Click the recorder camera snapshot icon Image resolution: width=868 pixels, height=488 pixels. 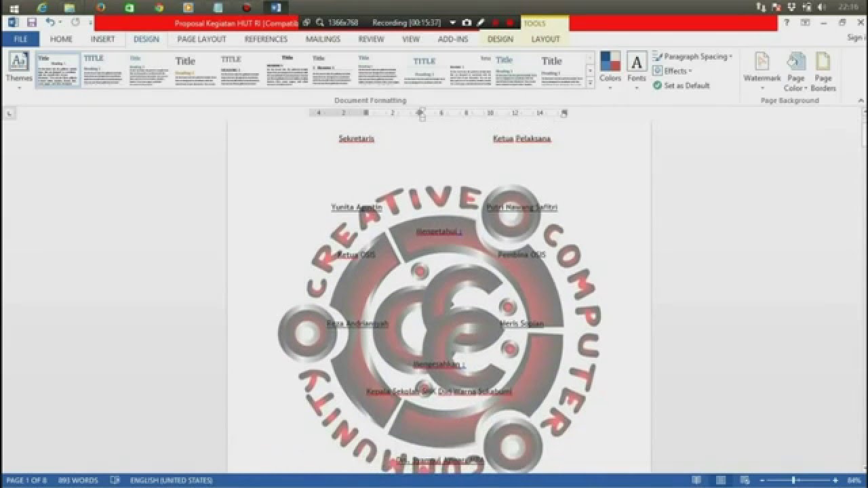[x=467, y=22]
